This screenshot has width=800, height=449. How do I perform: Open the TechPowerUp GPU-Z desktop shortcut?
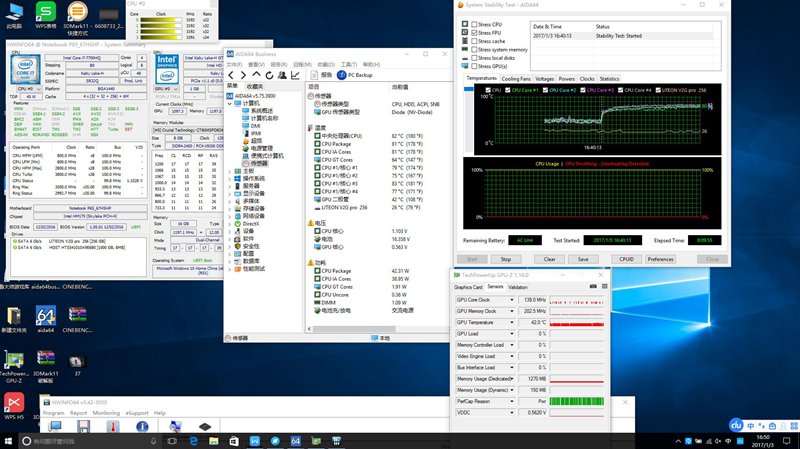tap(14, 366)
